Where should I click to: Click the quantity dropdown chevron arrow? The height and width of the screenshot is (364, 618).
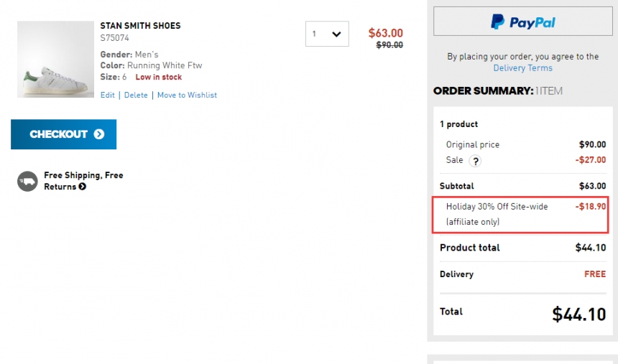(x=336, y=34)
